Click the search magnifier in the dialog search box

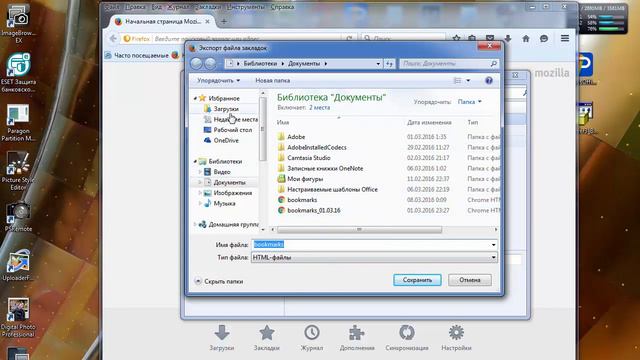point(493,64)
